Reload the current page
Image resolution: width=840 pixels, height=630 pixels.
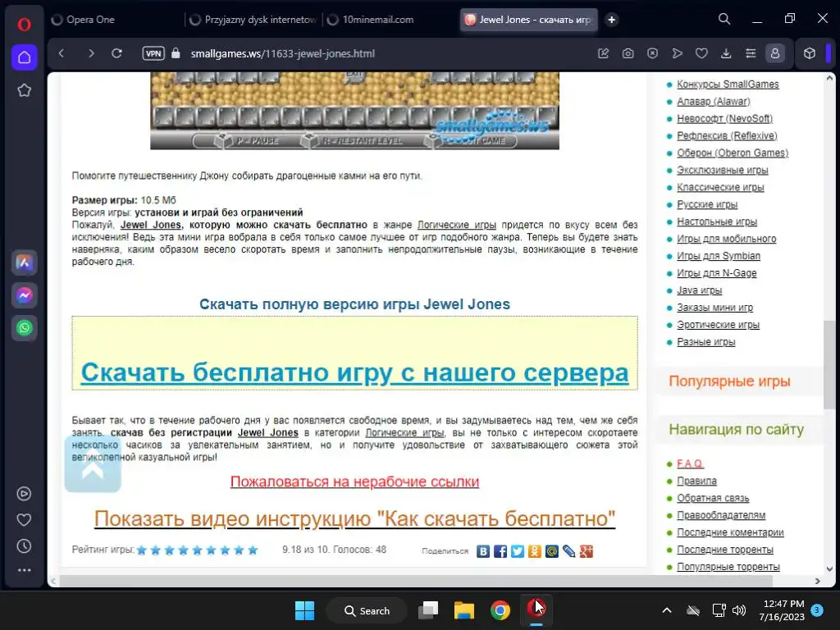tap(116, 53)
